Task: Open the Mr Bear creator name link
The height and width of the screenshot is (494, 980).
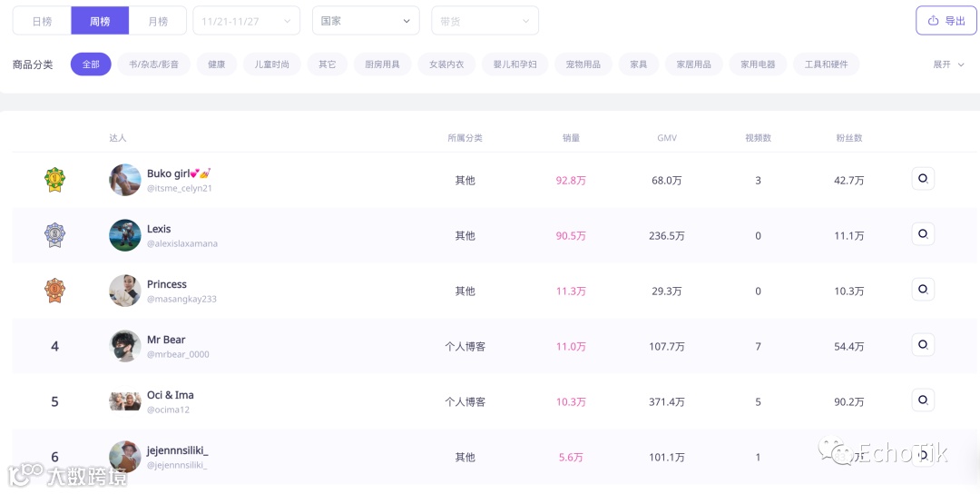Action: [166, 340]
